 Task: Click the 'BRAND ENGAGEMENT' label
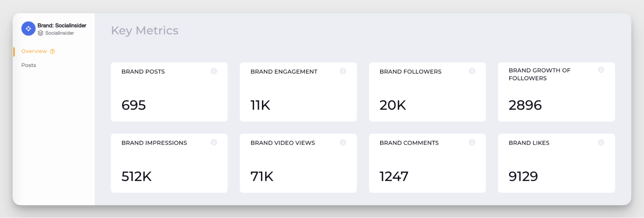click(x=284, y=72)
